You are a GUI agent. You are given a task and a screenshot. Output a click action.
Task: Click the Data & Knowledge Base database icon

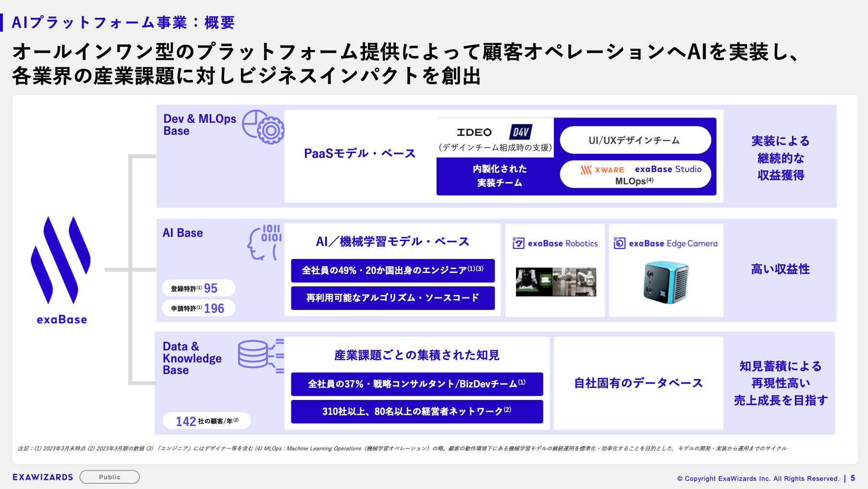click(x=261, y=356)
